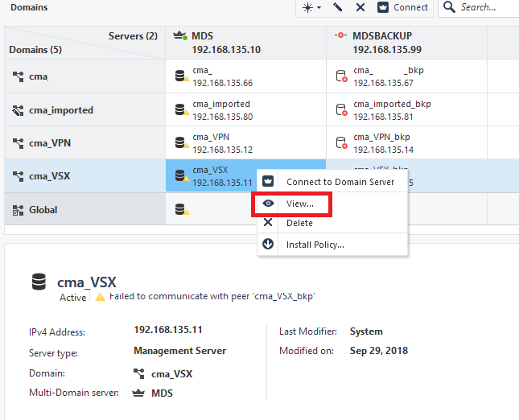Screen dimensions: 519x420
Task: Click database icon for cma_VSX 192.168.135.11
Action: tap(182, 175)
